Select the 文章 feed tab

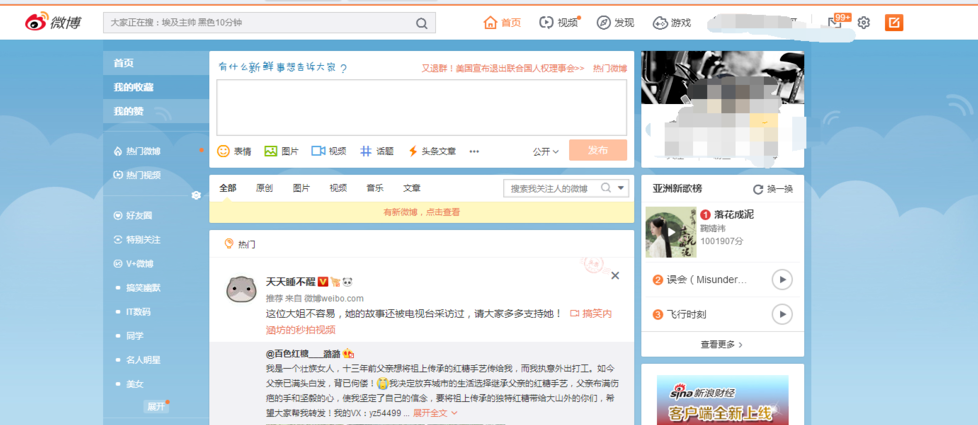(412, 188)
